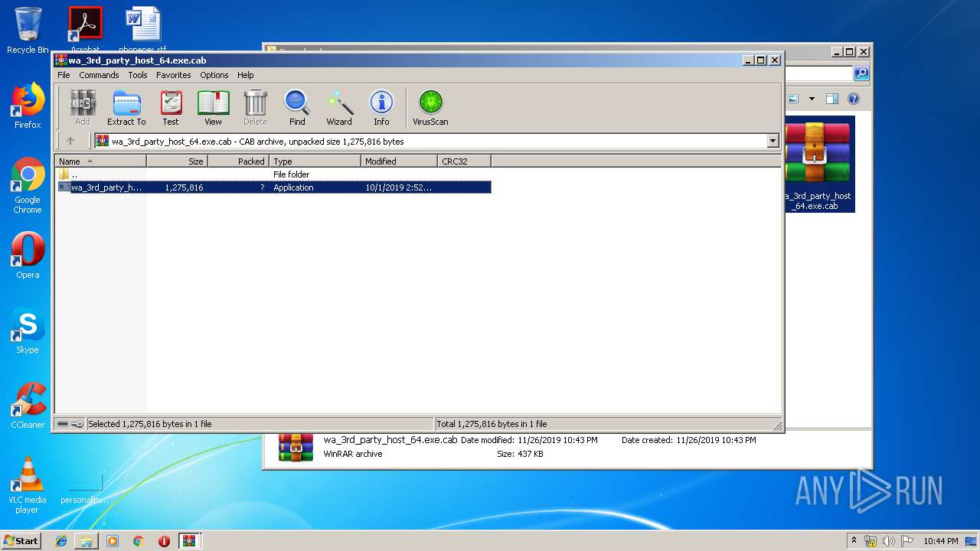Open Recycle Bin desktop icon
The height and width of the screenshot is (551, 980).
[x=28, y=31]
